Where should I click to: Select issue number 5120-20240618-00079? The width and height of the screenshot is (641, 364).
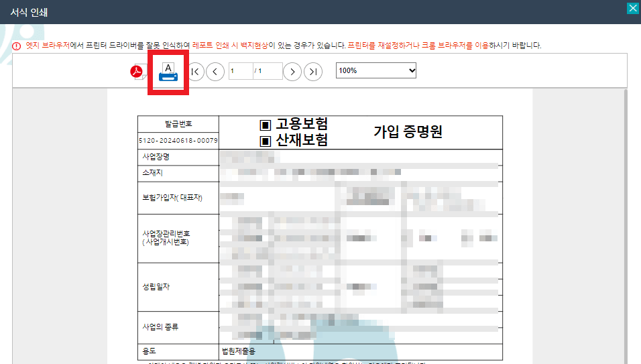point(178,141)
